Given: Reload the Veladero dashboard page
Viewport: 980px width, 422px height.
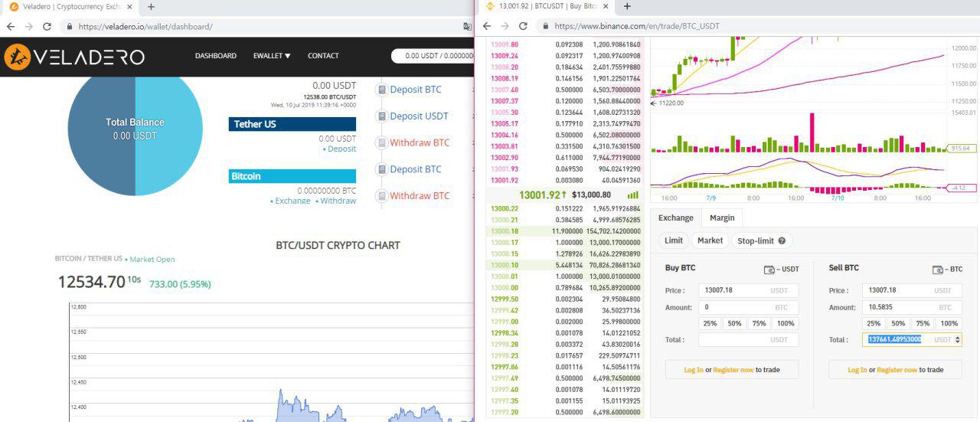Looking at the screenshot, I should 47,26.
